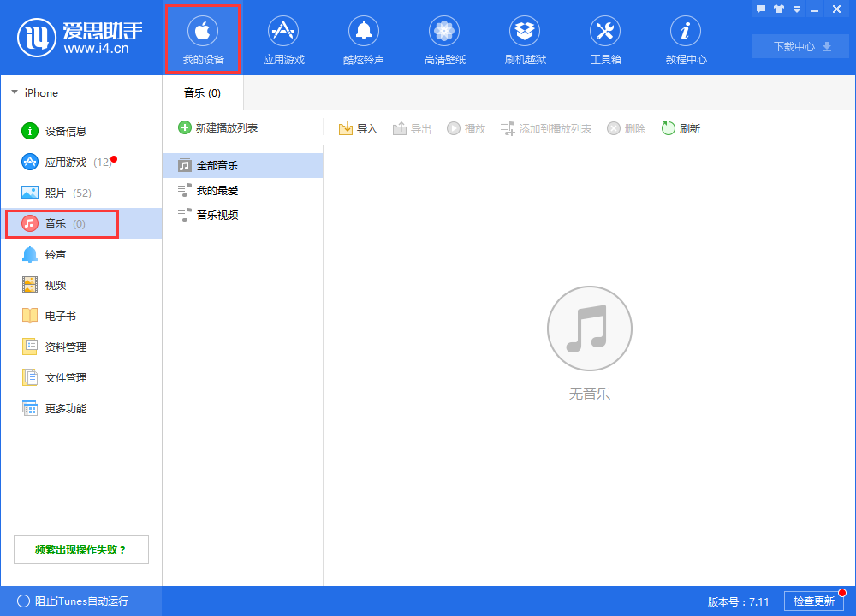This screenshot has width=856, height=616.
Task: Open the 工具箱 toolbox
Action: click(605, 38)
